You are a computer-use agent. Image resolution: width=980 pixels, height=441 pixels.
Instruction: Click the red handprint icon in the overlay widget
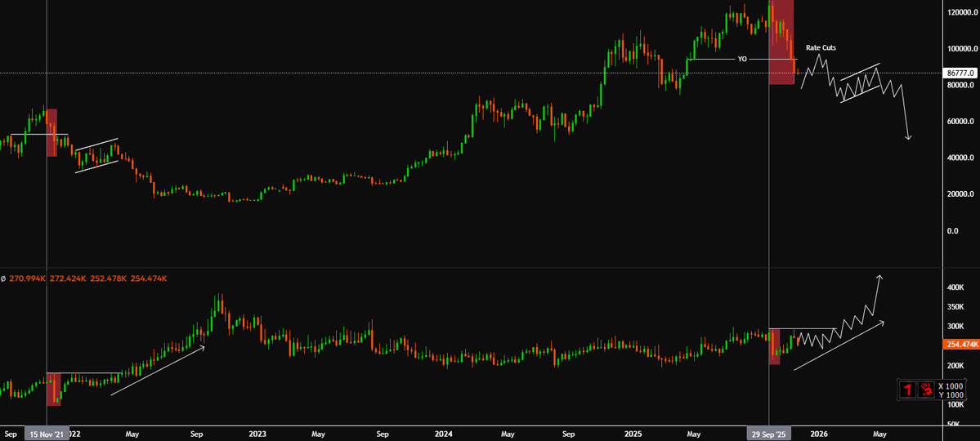coord(925,390)
